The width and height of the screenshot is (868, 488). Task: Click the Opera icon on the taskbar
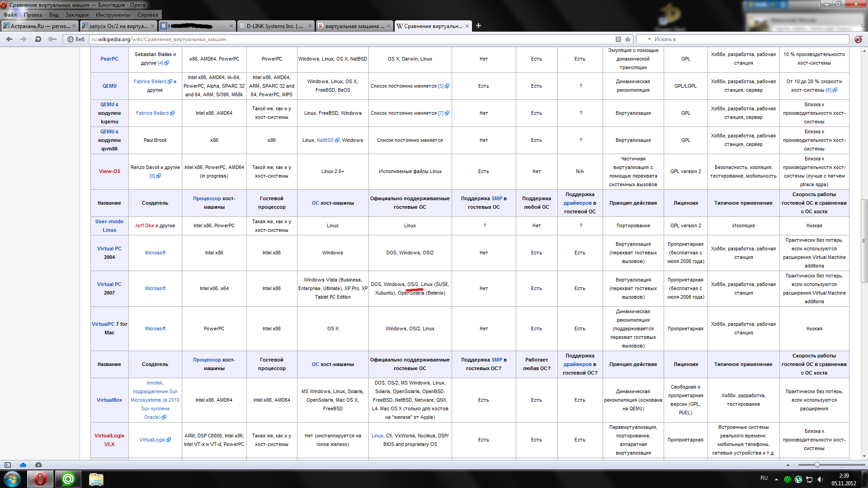coord(40,479)
